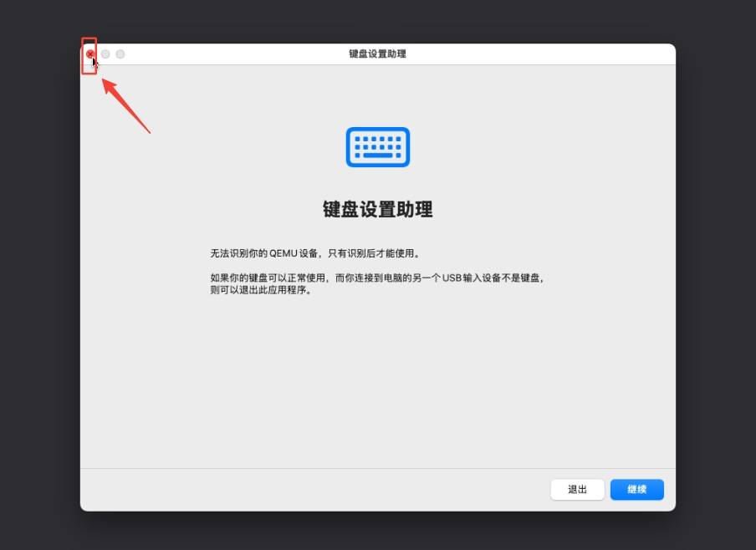Viewport: 756px width, 550px height.
Task: Click the 退出 button
Action: tap(577, 489)
